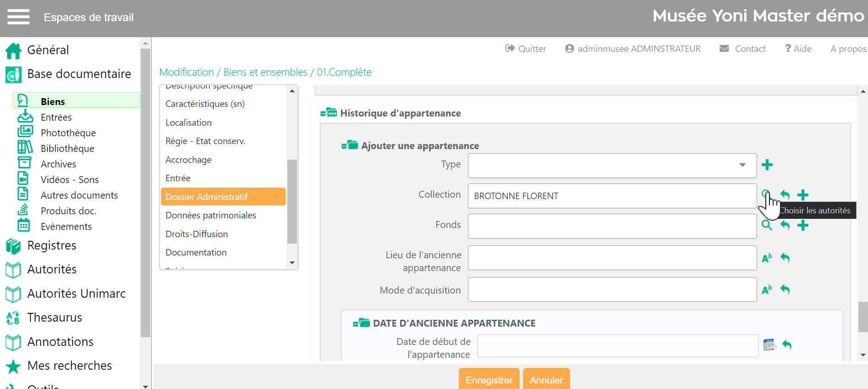Click the plus icon next to Fonds
Image resolution: width=868 pixels, height=389 pixels.
[x=802, y=225]
